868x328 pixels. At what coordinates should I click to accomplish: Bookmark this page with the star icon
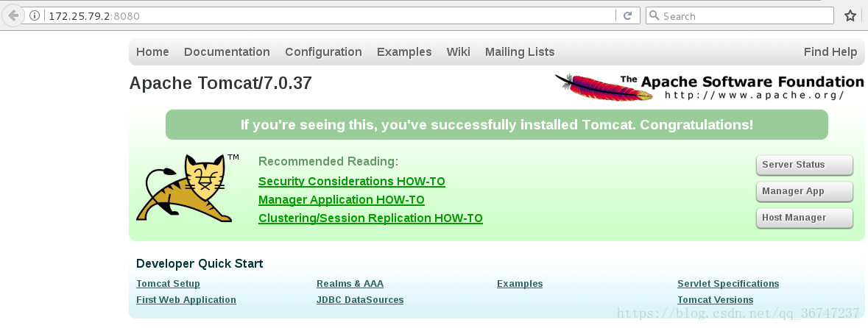850,16
